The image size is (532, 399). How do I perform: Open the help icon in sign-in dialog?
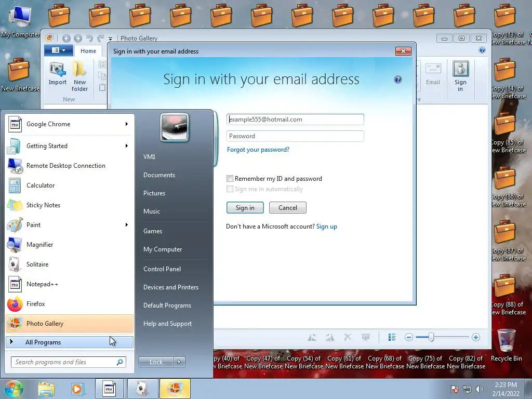pos(397,79)
